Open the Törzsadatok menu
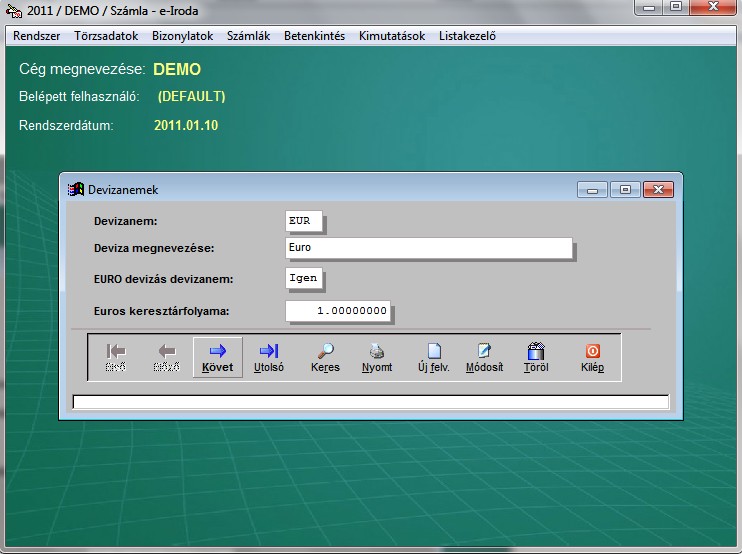The image size is (742, 554). click(106, 36)
